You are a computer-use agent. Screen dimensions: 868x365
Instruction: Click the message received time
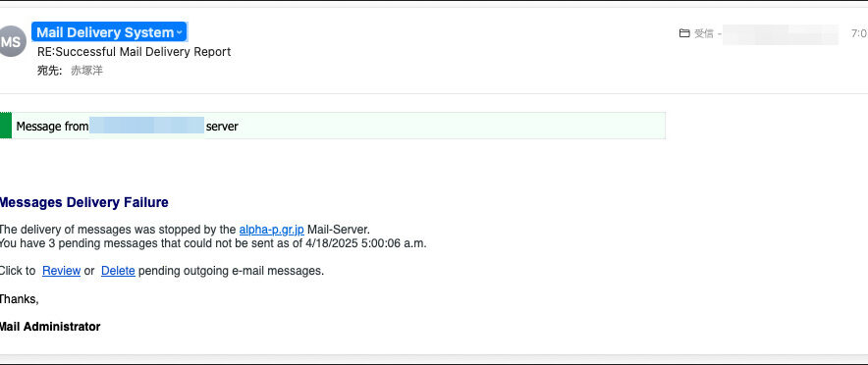pos(859,33)
